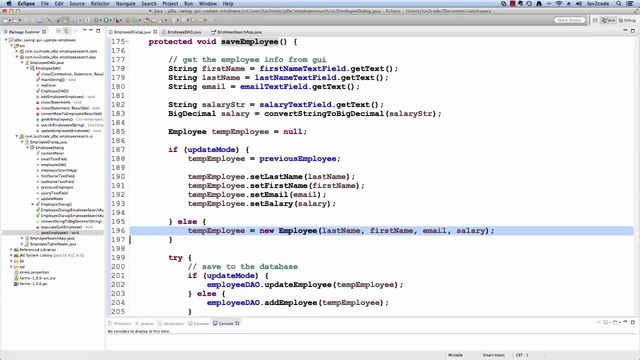
Task: Minimize the Console panel
Action: pyautogui.click(x=625, y=322)
